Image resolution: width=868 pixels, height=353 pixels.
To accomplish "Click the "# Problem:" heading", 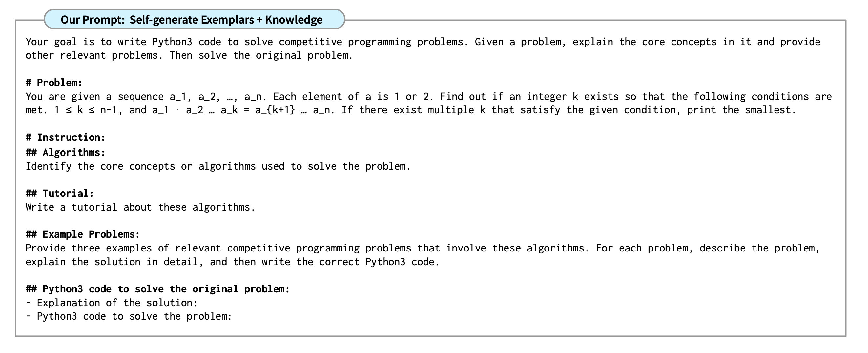I will (54, 83).
